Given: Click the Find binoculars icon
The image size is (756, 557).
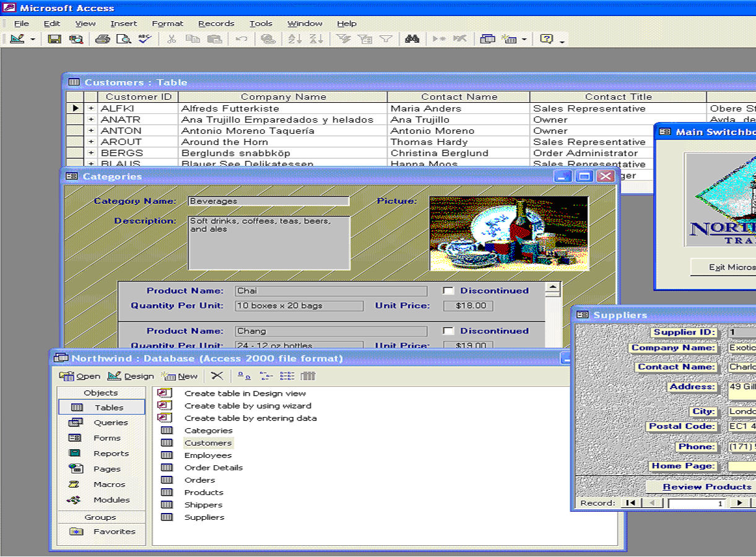Looking at the screenshot, I should point(412,39).
